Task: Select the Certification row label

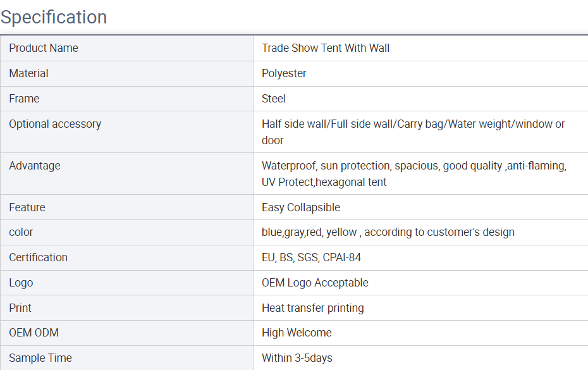Action: click(x=38, y=257)
